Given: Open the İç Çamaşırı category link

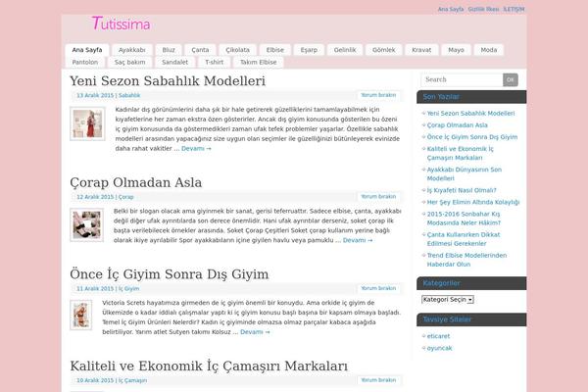Looking at the screenshot, I should [132, 381].
